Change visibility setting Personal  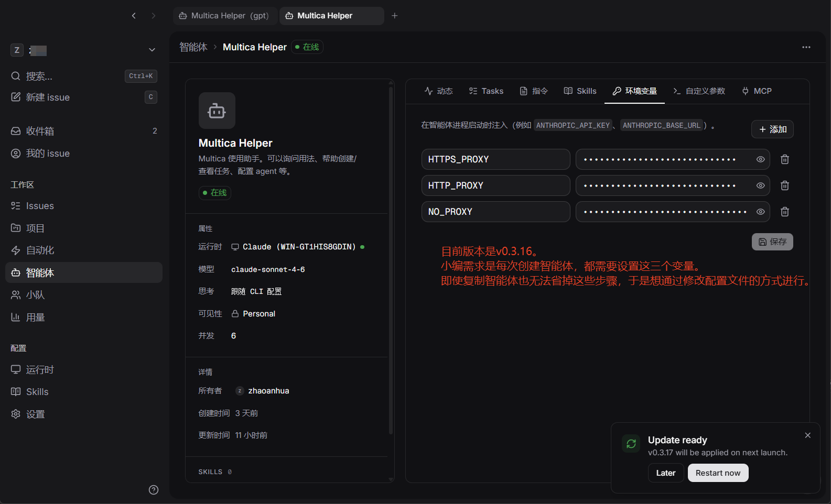(x=253, y=314)
